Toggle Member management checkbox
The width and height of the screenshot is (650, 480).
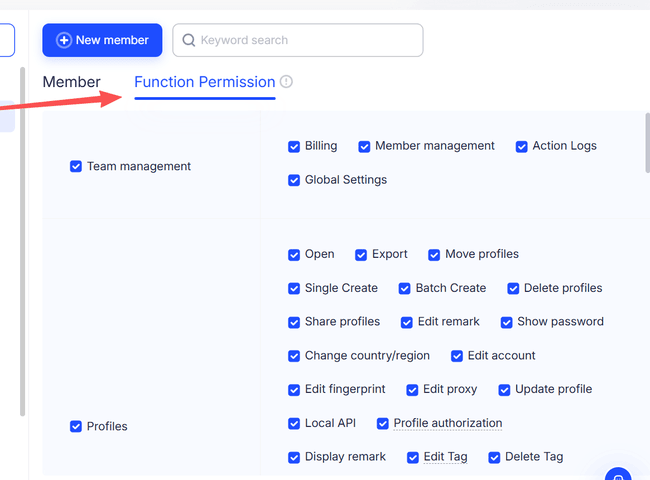364,147
